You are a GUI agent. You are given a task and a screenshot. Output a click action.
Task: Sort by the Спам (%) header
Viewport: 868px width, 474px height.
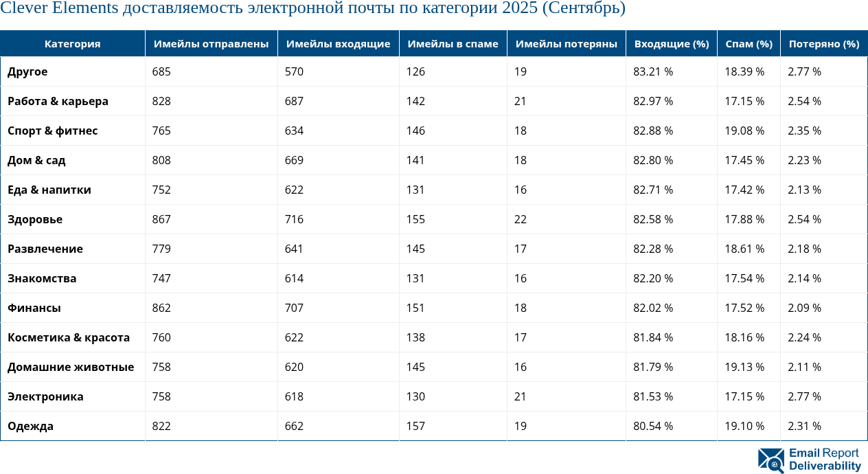pos(749,44)
